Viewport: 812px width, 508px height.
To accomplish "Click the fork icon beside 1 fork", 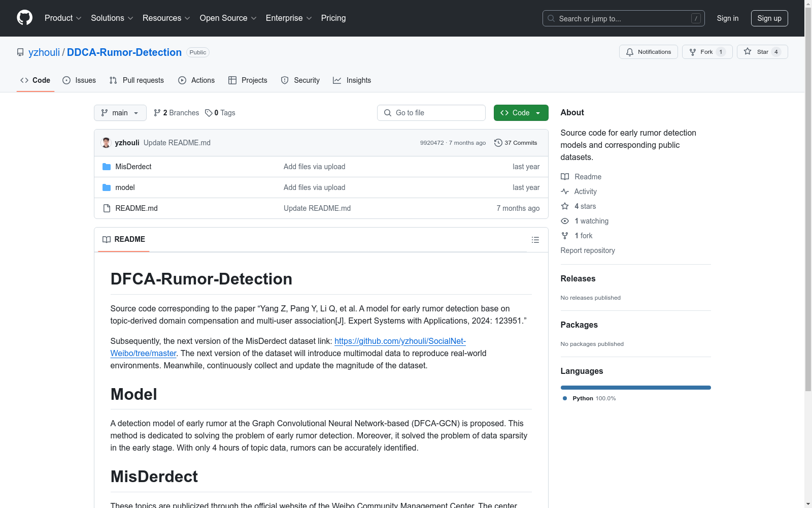I will click(565, 236).
